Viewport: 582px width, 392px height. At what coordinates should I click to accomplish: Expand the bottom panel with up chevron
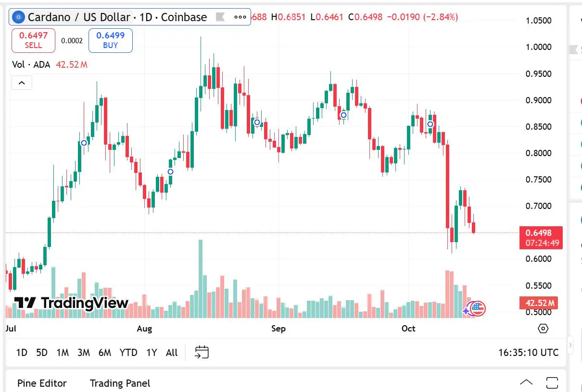pyautogui.click(x=526, y=383)
